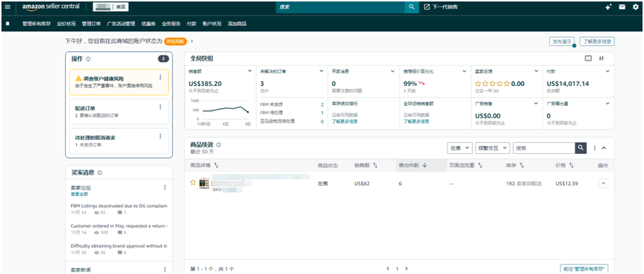Sort by 页面浏览量 column arrows
This screenshot has width=644, height=274.
coord(479,165)
